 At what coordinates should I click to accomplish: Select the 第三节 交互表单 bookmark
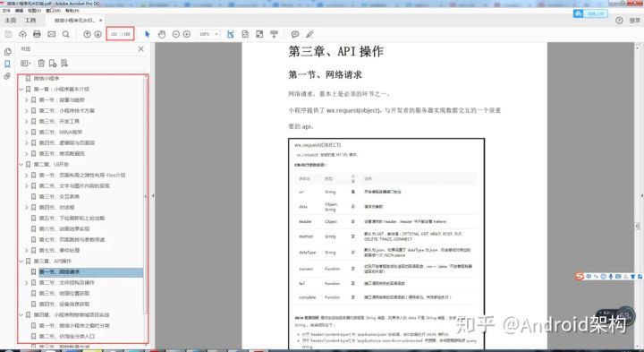coord(59,196)
